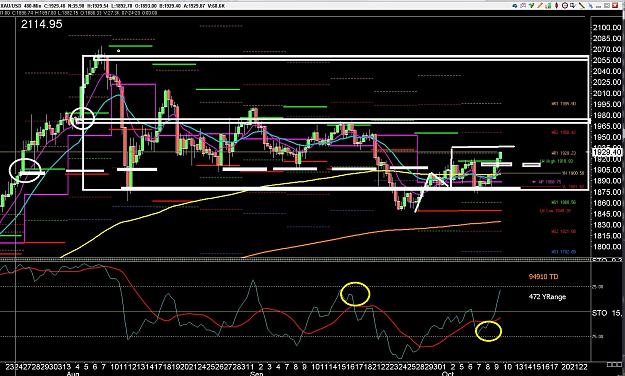625x376 pixels.
Task: Click the comment cursor toolbar icon
Action: (573, 6)
